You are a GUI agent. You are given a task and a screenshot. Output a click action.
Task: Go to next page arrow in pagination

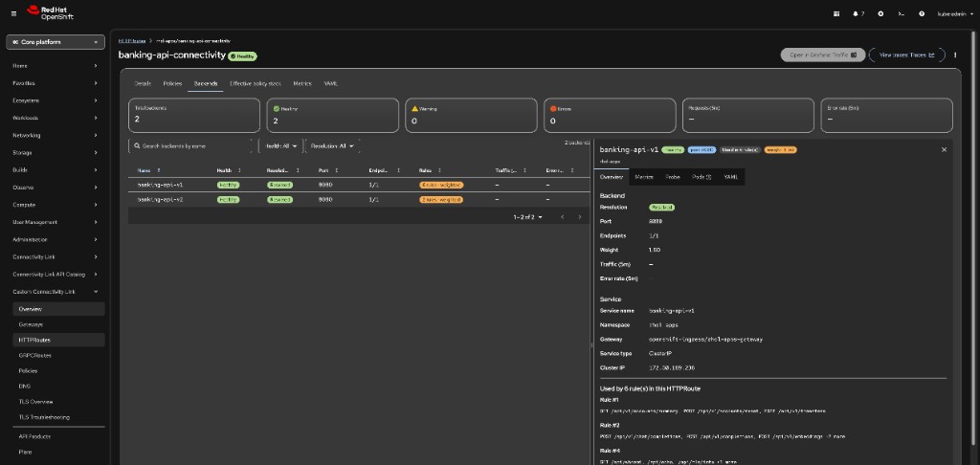pos(579,217)
